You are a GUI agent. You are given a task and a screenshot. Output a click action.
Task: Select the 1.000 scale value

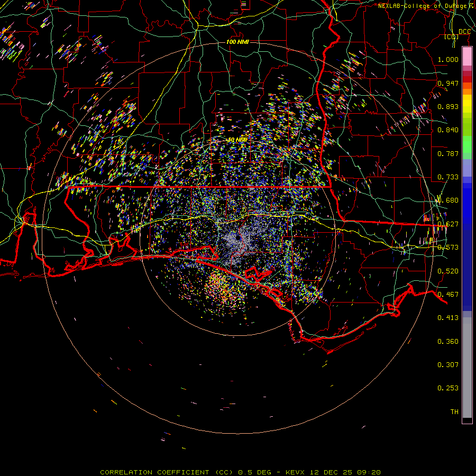[448, 59]
